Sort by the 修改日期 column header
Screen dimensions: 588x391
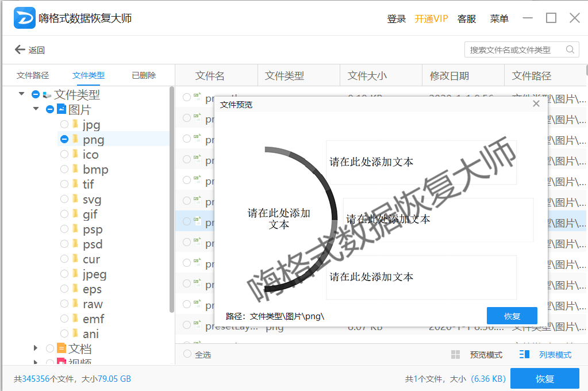(x=449, y=76)
